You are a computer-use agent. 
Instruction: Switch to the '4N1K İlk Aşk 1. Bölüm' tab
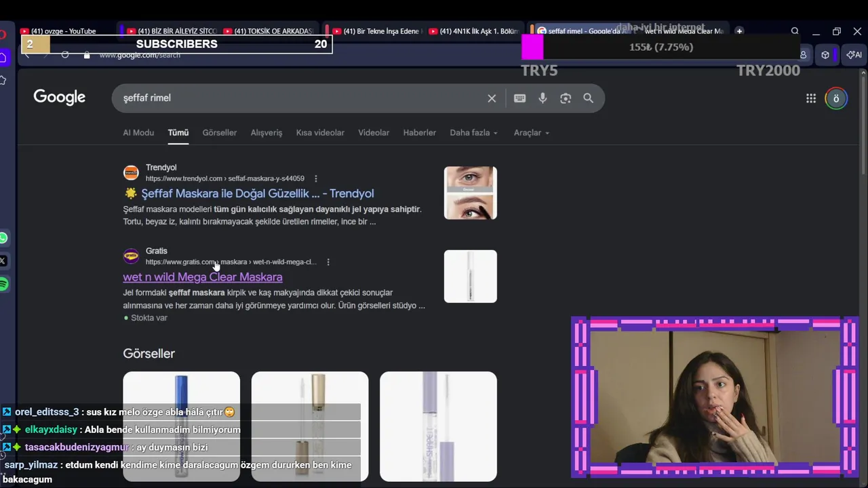[474, 31]
